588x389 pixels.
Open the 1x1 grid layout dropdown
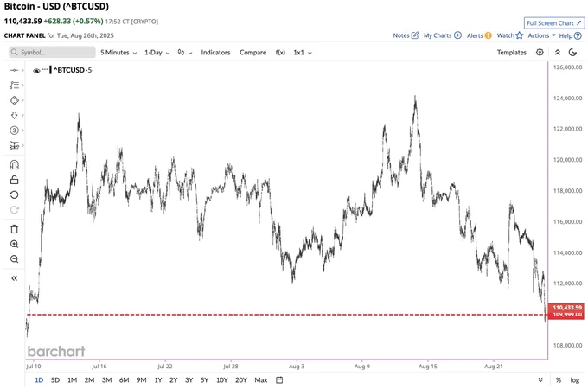click(303, 53)
